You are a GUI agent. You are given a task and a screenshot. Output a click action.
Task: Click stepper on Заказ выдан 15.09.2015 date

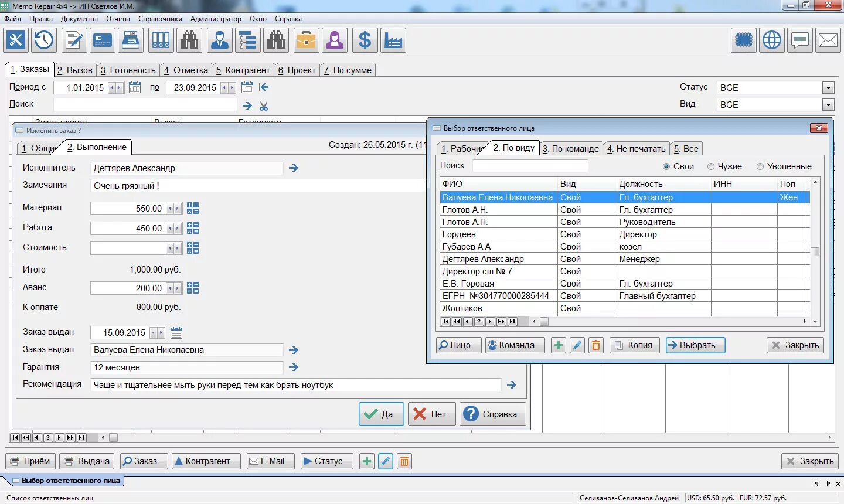click(158, 333)
